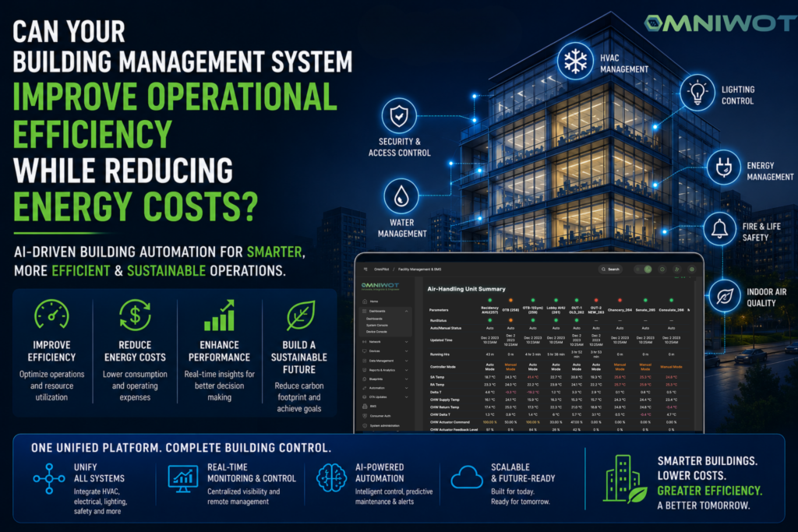Click the orange status dot above OTB (258)
This screenshot has width=798, height=532.
point(510,300)
